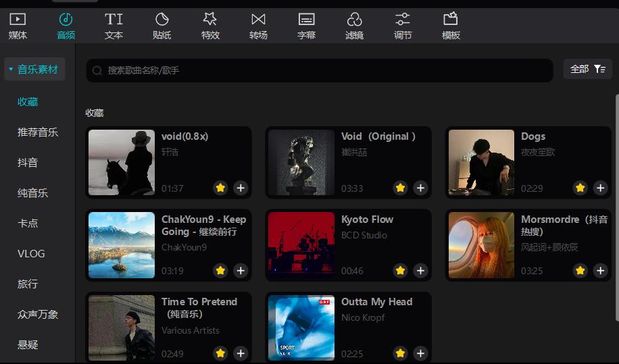Open the 特效 effects icon
The width and height of the screenshot is (619, 364).
point(210,26)
